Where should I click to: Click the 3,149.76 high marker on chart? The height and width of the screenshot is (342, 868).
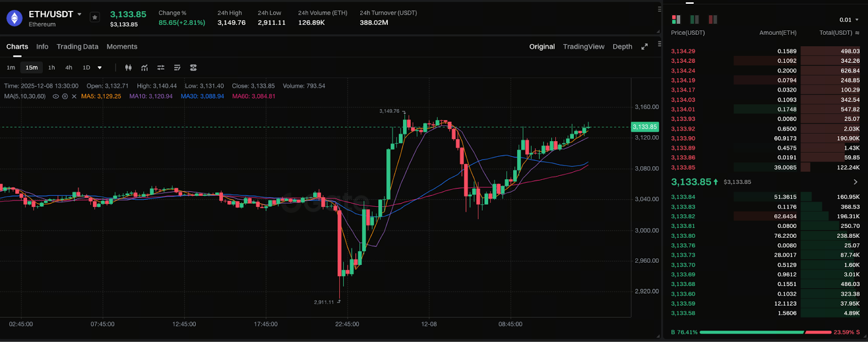(x=389, y=111)
